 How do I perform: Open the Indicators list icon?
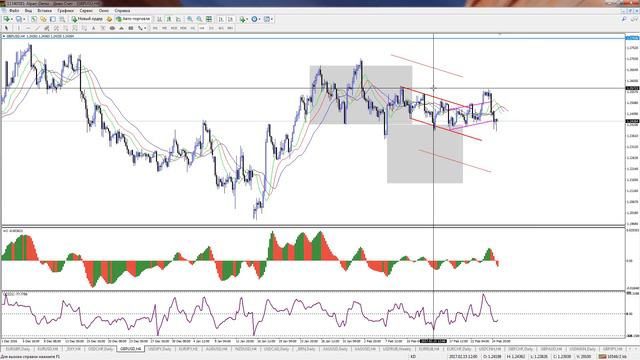click(x=242, y=19)
